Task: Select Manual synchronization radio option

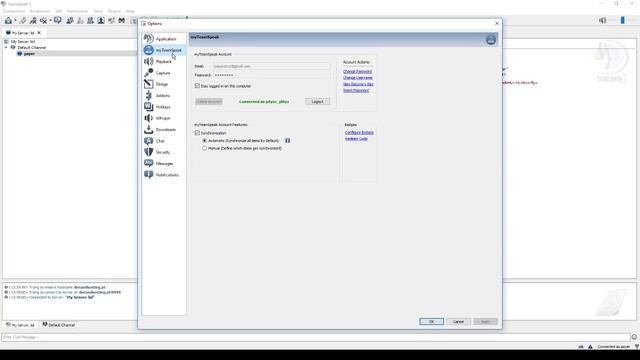Action: point(204,148)
